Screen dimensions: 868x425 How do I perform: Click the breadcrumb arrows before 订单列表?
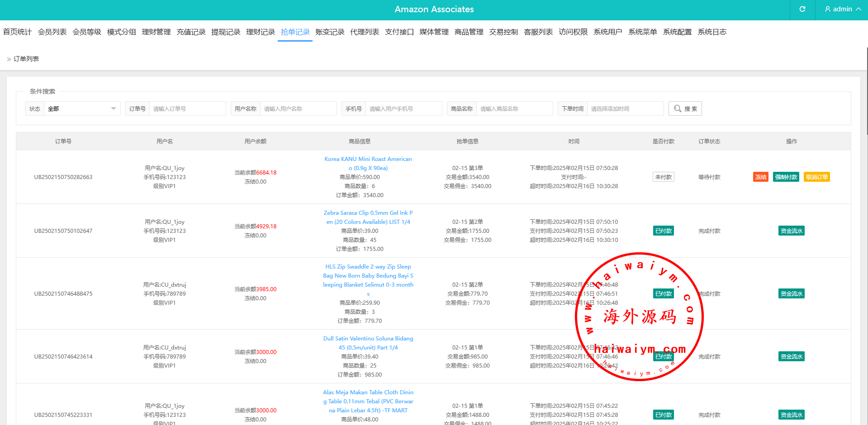[x=9, y=59]
